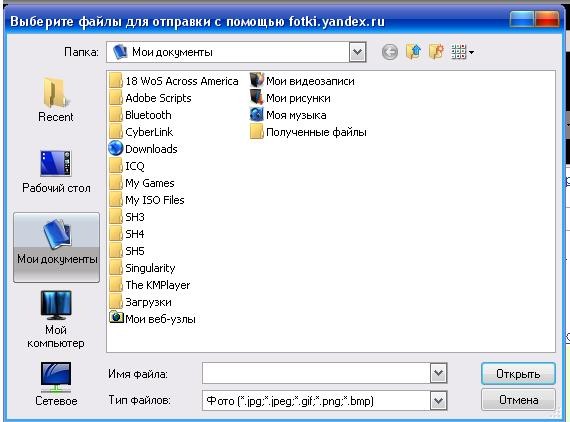Open Recent places in sidebar
The width and height of the screenshot is (570, 422).
(x=56, y=100)
